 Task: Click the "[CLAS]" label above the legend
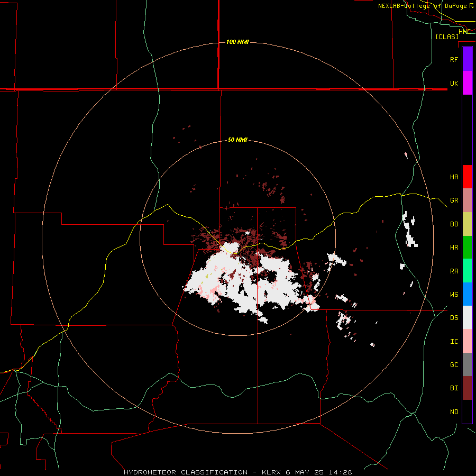pyautogui.click(x=447, y=36)
